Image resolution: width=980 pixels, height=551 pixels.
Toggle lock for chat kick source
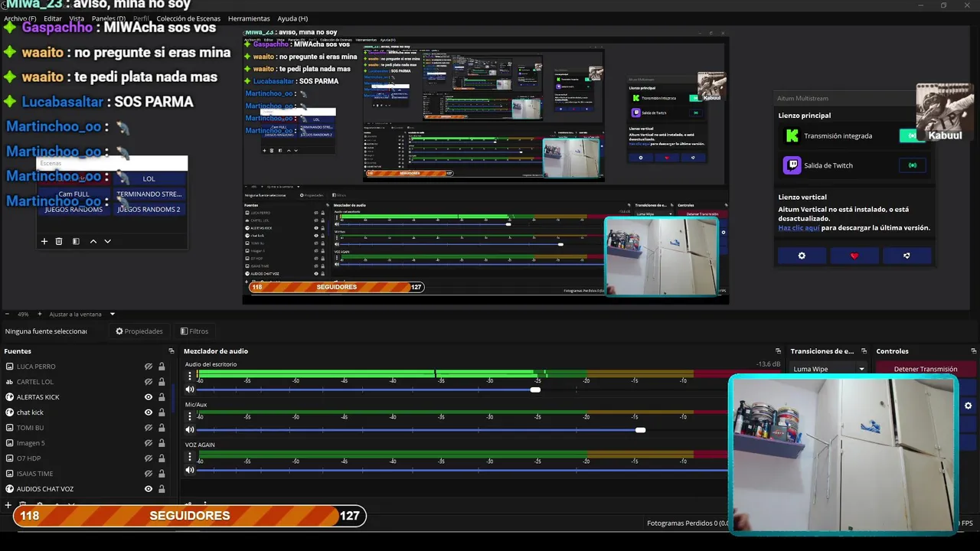(x=162, y=412)
